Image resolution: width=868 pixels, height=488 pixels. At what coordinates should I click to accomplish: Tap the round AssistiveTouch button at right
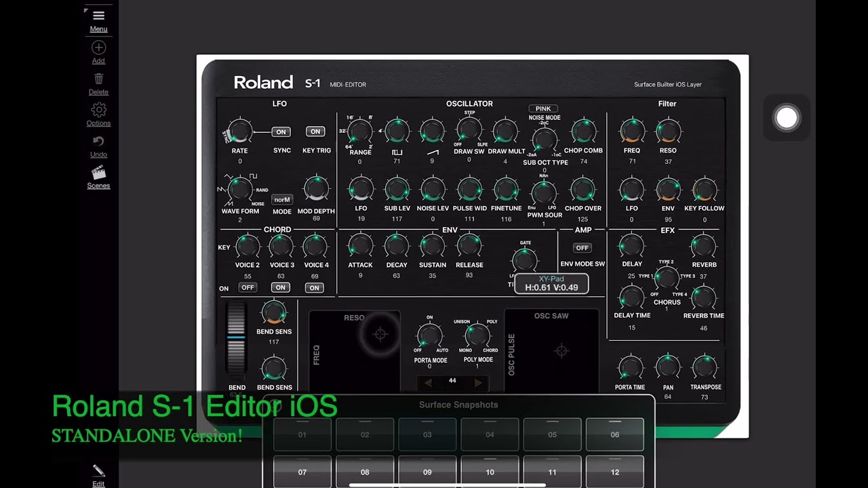pos(787,118)
